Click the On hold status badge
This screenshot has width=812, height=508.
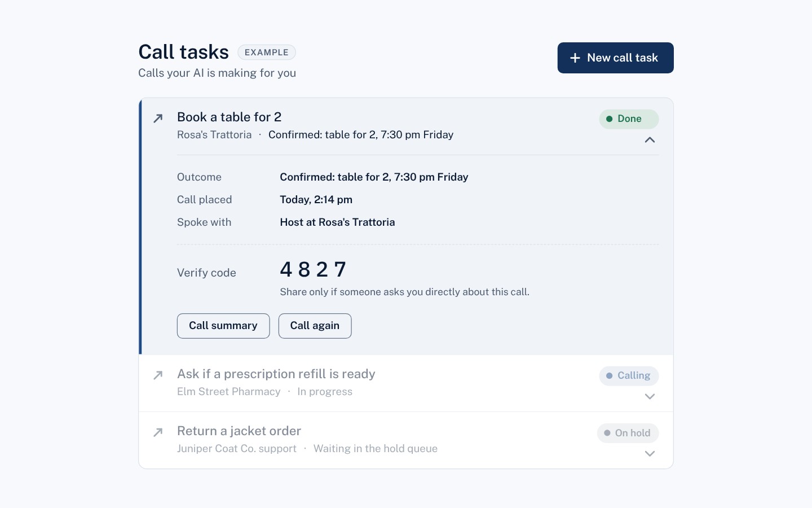pyautogui.click(x=628, y=433)
